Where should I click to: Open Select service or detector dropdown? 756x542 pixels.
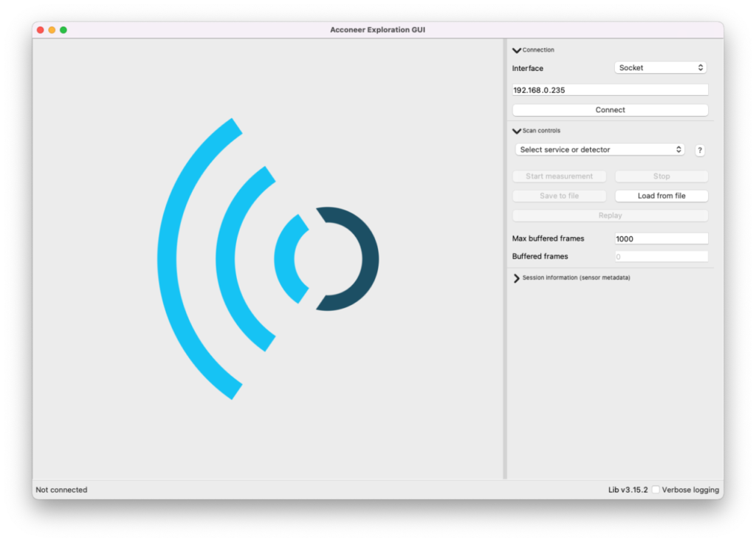coord(599,150)
